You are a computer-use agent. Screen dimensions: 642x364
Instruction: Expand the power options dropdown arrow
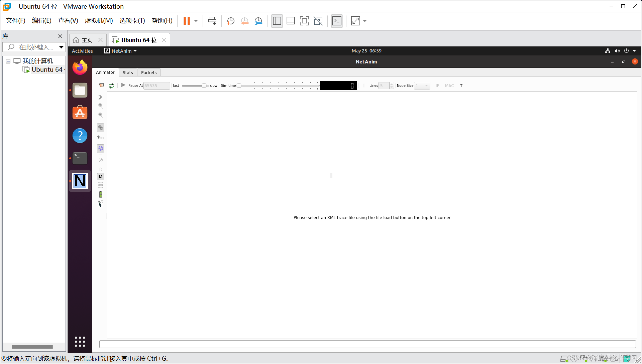point(196,21)
